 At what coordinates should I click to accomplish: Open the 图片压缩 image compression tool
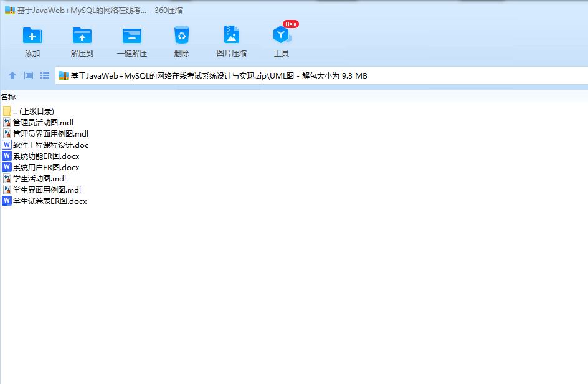pos(232,34)
